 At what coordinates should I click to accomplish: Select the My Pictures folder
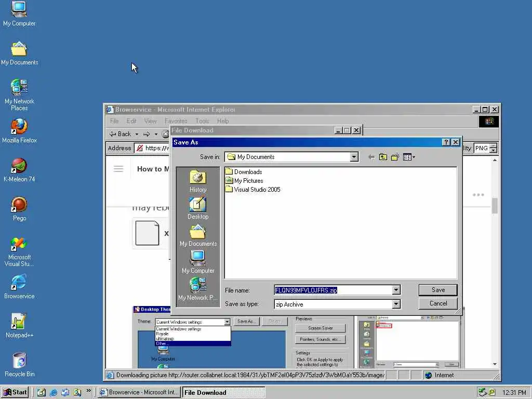click(x=244, y=180)
